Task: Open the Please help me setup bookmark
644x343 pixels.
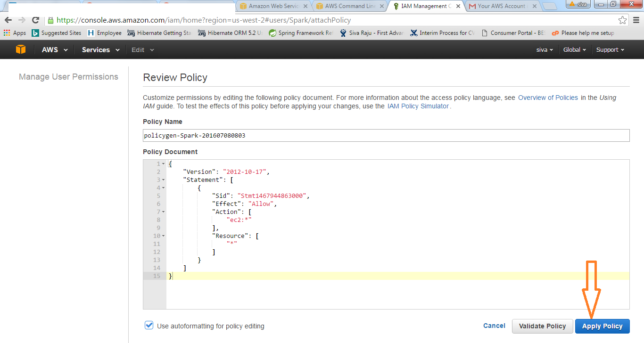Action: coord(583,33)
